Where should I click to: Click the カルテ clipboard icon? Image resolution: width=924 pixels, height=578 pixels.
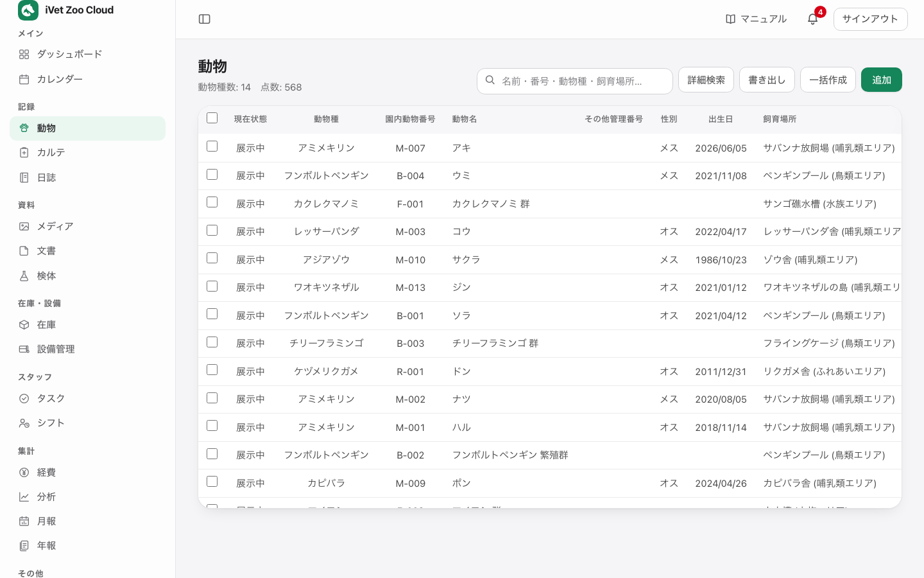pos(24,153)
